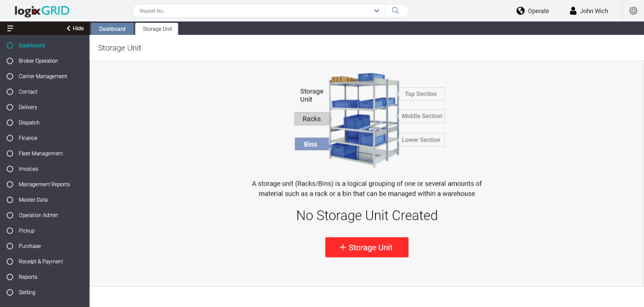Click the Bins label in illustration
This screenshot has height=307, width=644.
[x=311, y=144]
